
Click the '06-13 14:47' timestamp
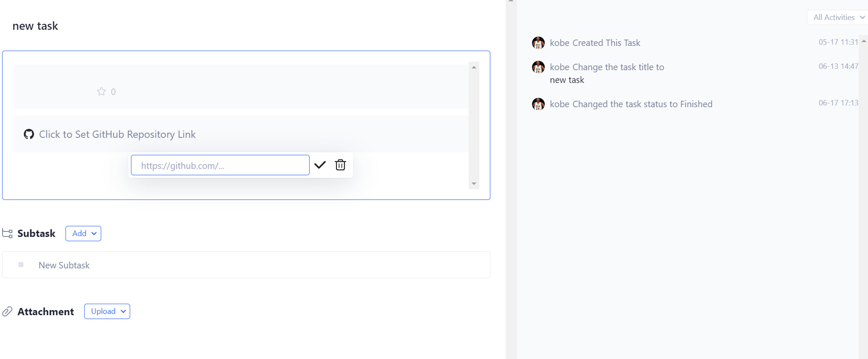[838, 66]
